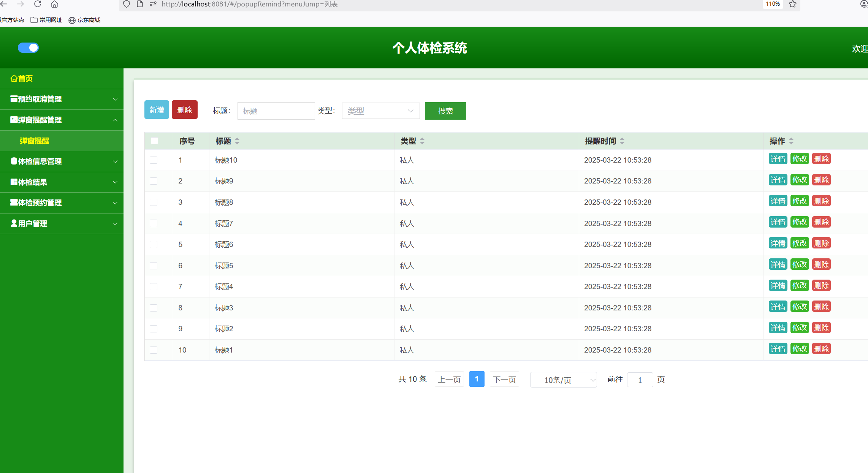Click the 标题 column sort arrows
The height and width of the screenshot is (473, 868).
[237, 141]
